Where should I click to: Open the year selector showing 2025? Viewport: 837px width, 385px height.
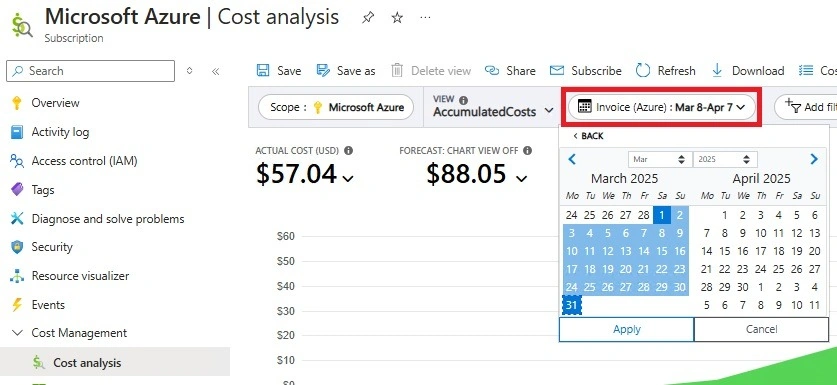click(x=725, y=159)
